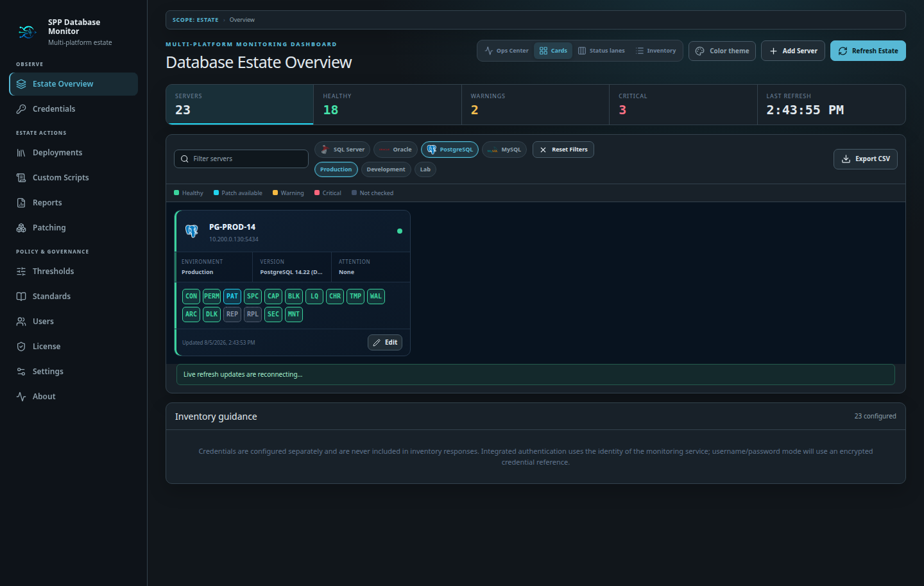Screen dimensions: 924x586
Task: Click the BLK check badge
Action: [x=294, y=297]
